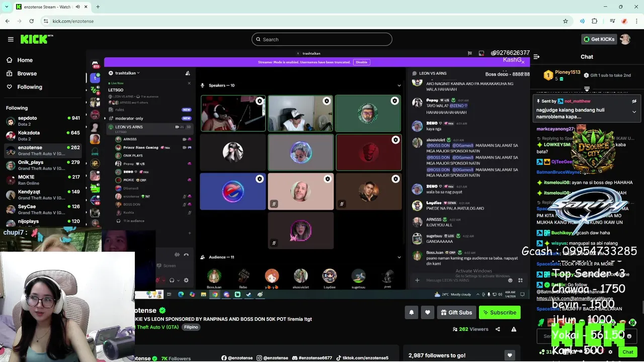Screen dimensions: 644x362
Task: Hide the pinned message from not_matthew
Action: click(634, 101)
